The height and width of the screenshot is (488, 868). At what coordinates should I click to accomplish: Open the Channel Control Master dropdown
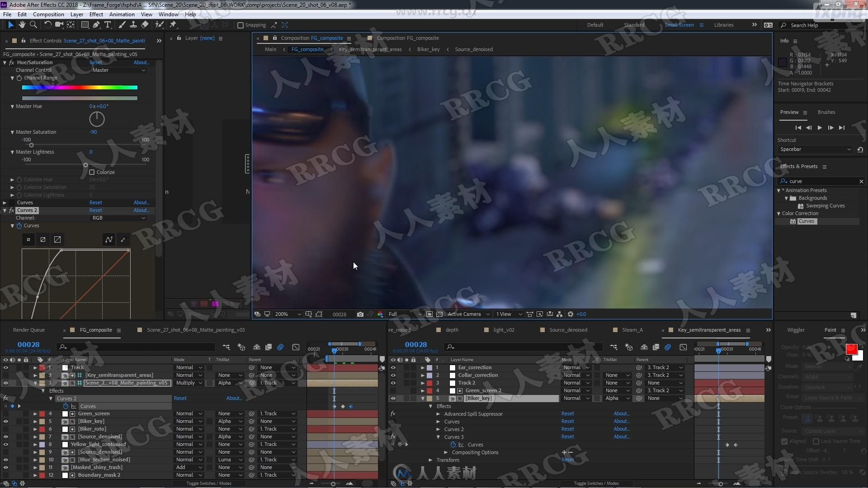coord(119,70)
